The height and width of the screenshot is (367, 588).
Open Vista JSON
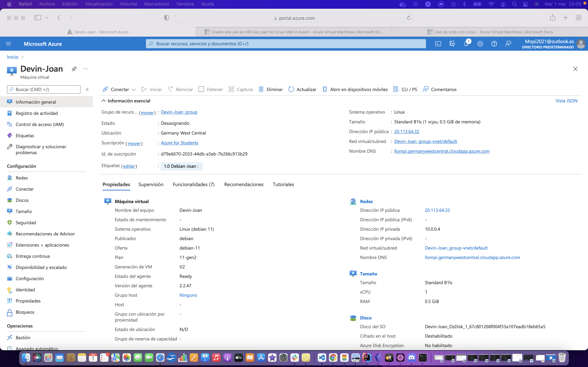566,100
